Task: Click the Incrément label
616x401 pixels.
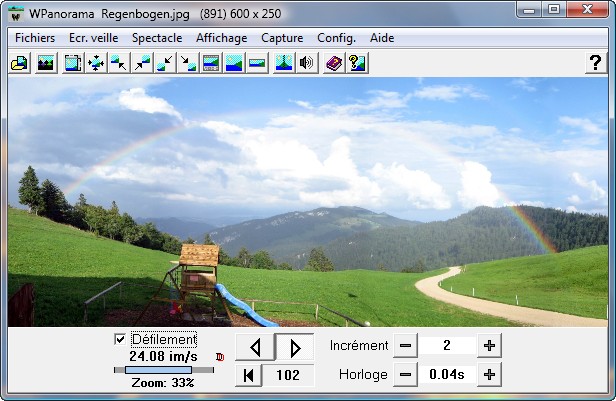Action: point(359,346)
